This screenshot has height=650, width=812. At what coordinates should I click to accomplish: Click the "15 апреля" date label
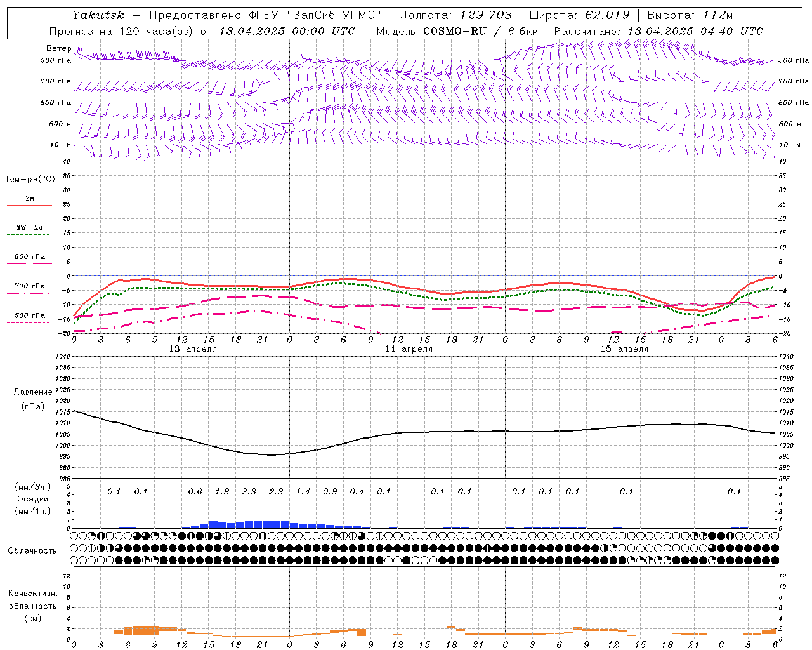[x=624, y=349]
